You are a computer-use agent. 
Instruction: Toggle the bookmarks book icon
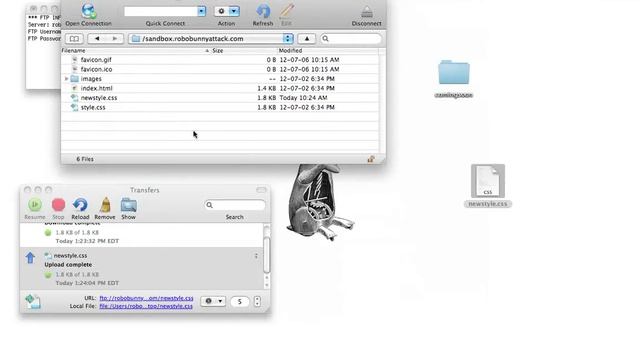(x=74, y=39)
